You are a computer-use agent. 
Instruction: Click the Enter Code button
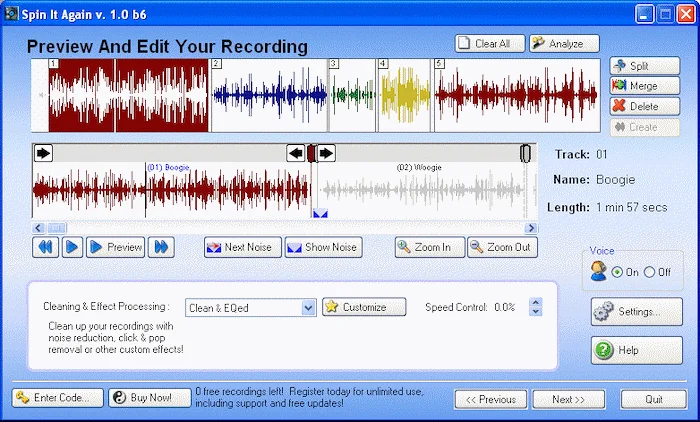click(58, 397)
